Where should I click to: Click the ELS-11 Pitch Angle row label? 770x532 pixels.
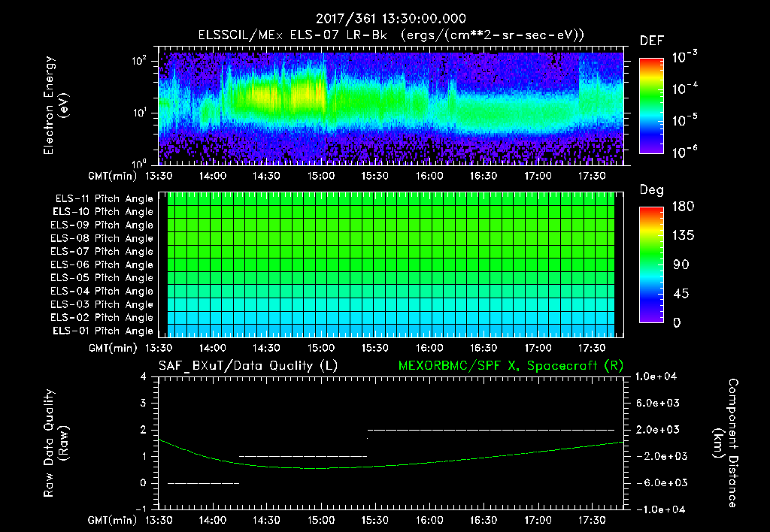[x=104, y=199]
